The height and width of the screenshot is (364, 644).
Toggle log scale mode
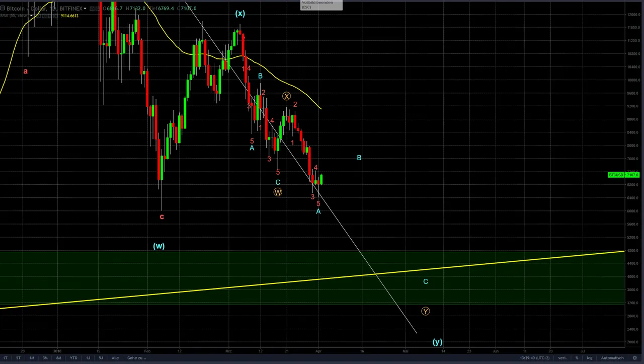tap(589, 358)
